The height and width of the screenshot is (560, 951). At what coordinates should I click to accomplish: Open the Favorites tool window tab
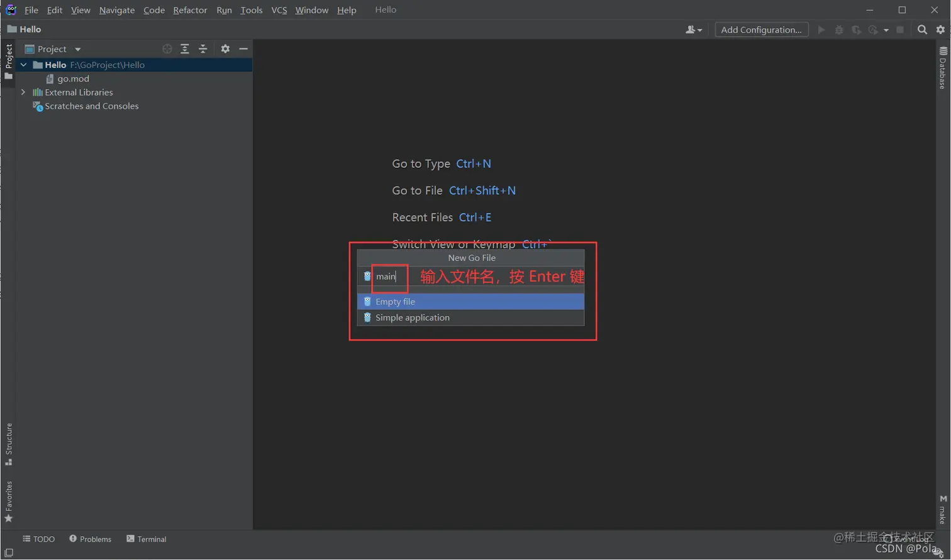click(x=9, y=502)
